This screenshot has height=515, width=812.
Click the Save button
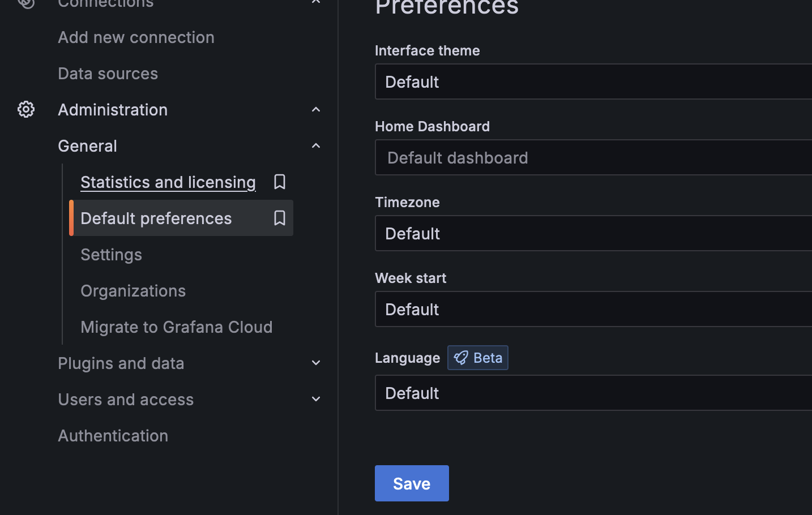412,483
